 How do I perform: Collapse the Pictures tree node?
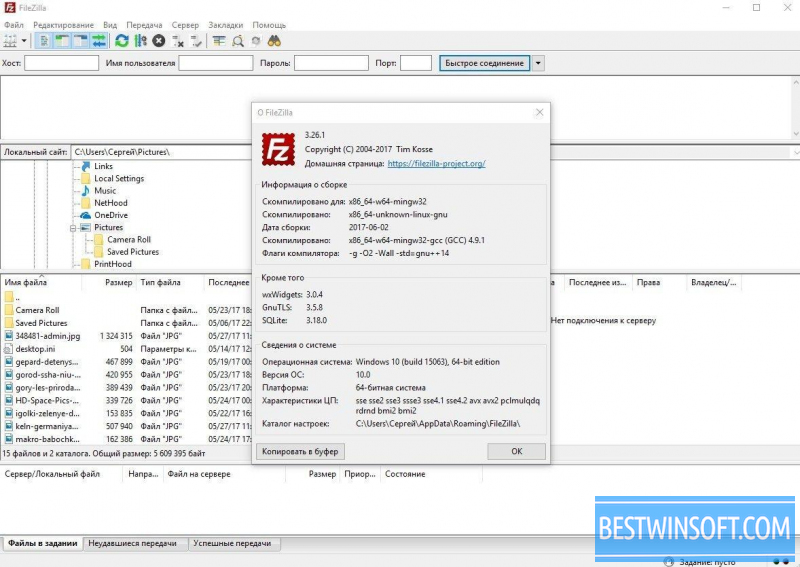(x=73, y=228)
